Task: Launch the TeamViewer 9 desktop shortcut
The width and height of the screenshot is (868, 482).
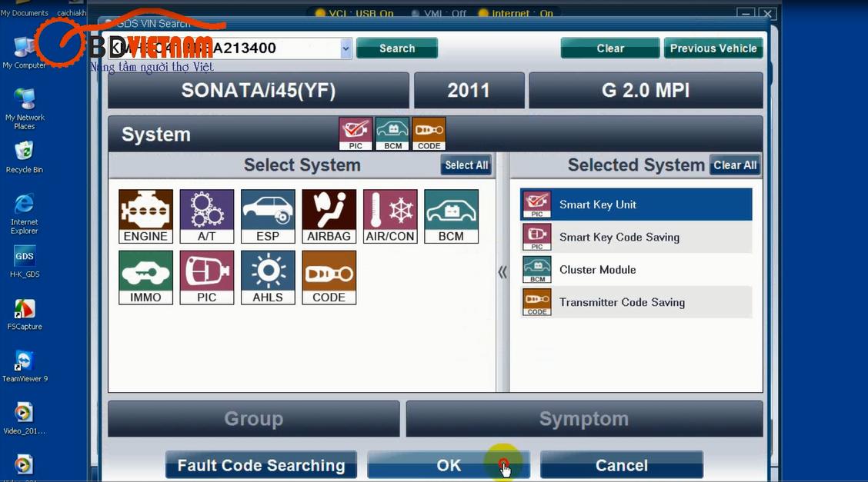Action: 25,367
